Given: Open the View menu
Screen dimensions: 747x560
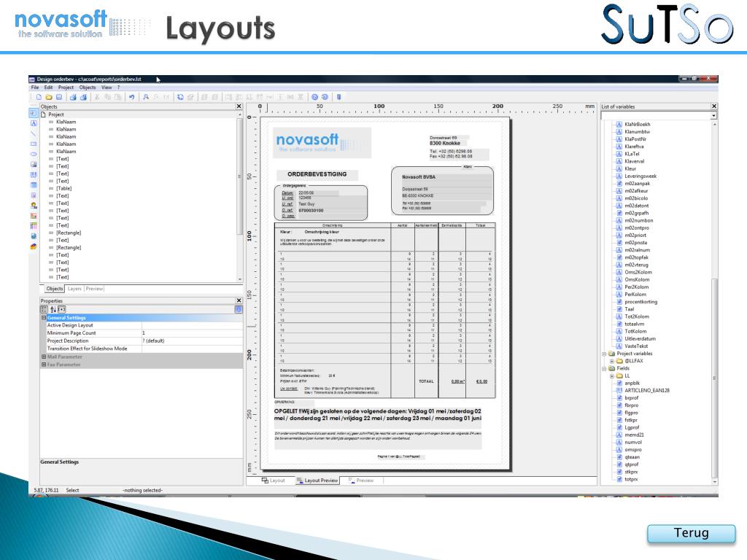Looking at the screenshot, I should click(107, 87).
